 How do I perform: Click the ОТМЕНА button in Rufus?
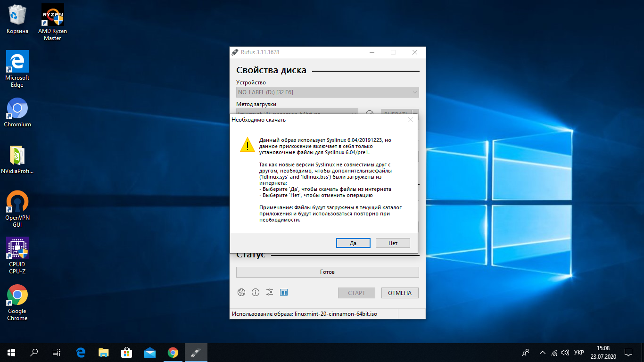point(400,293)
